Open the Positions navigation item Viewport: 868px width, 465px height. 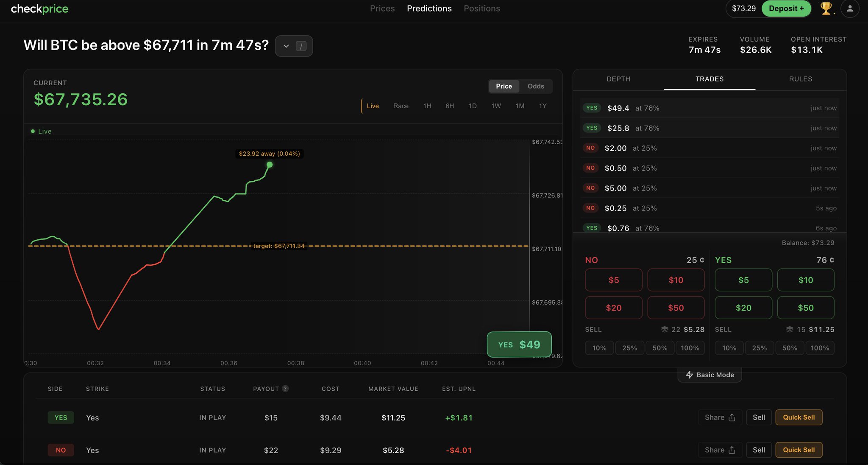(x=481, y=8)
